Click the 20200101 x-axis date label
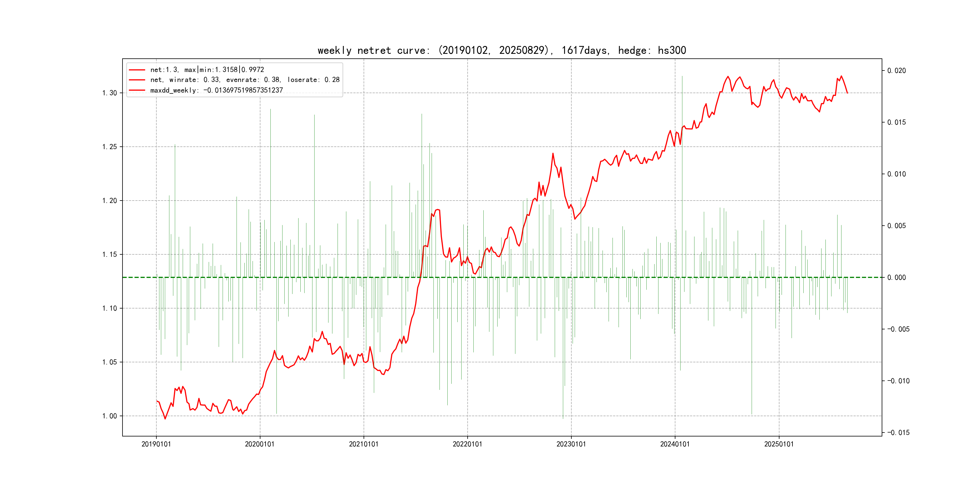This screenshot has height=490, width=980. (260, 444)
